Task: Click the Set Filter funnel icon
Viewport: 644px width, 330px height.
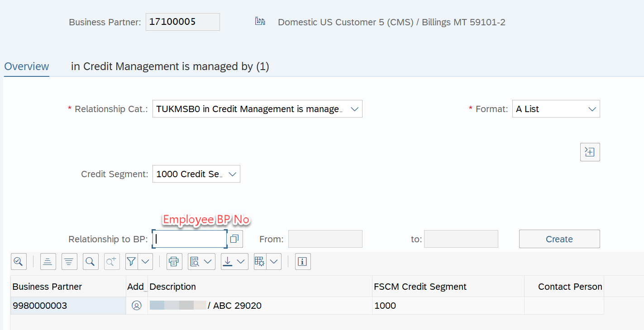Action: pos(132,261)
